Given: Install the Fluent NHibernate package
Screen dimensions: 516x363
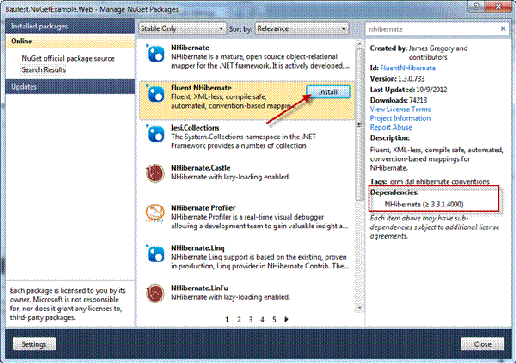Looking at the screenshot, I should click(x=328, y=92).
